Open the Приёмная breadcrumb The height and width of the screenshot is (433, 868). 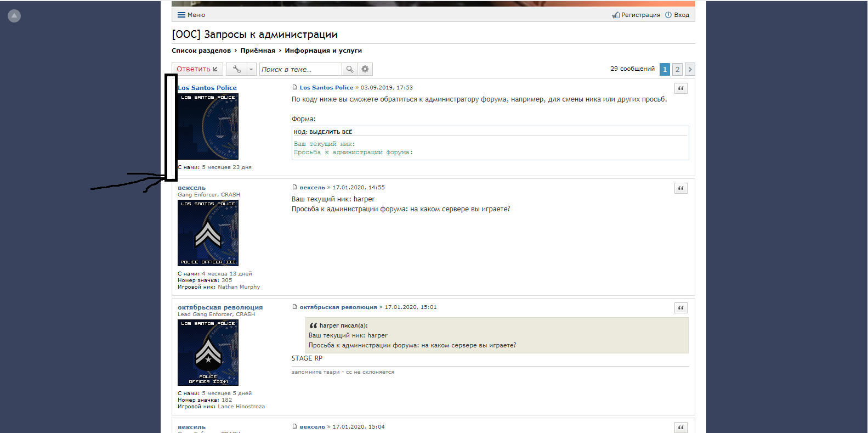(x=258, y=50)
